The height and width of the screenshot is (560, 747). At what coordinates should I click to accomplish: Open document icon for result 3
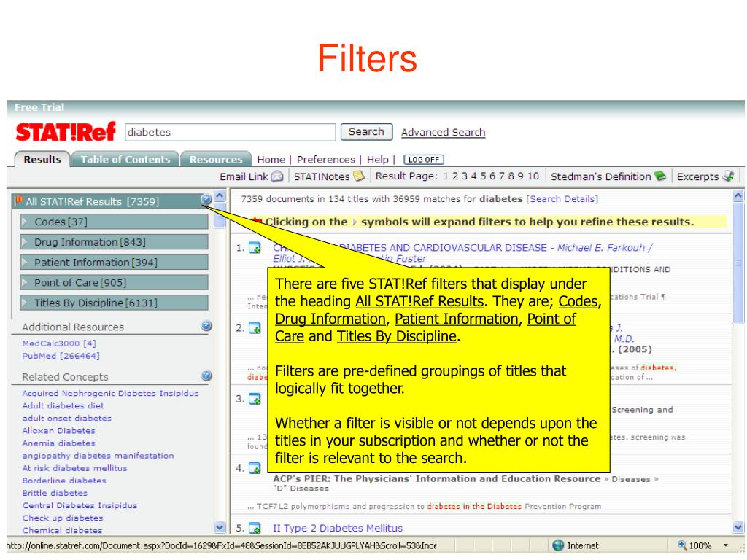pyautogui.click(x=255, y=399)
